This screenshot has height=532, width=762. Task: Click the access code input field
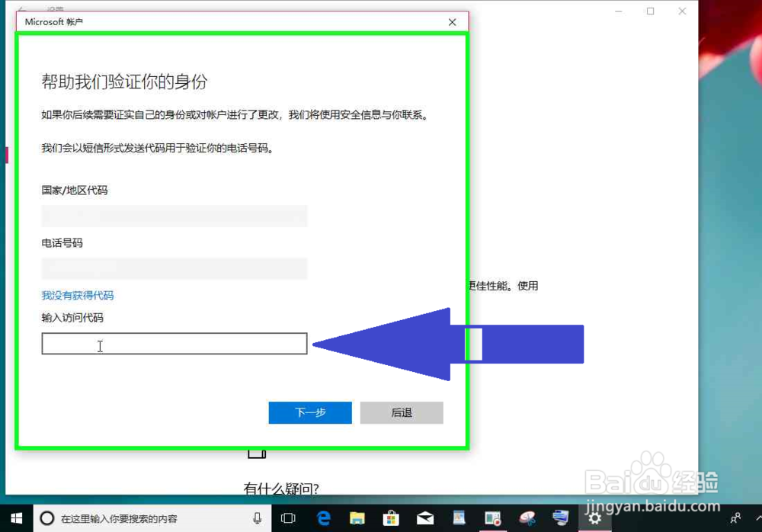pos(174,344)
